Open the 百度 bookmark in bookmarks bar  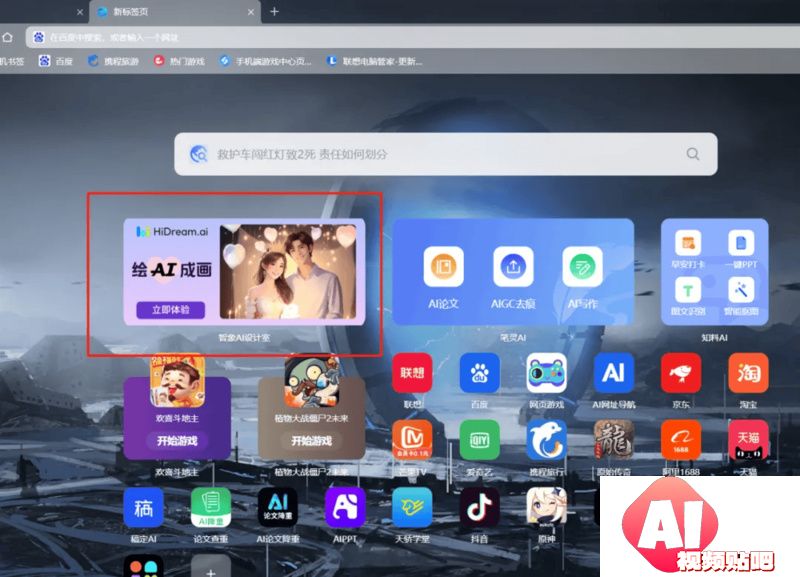[56, 61]
